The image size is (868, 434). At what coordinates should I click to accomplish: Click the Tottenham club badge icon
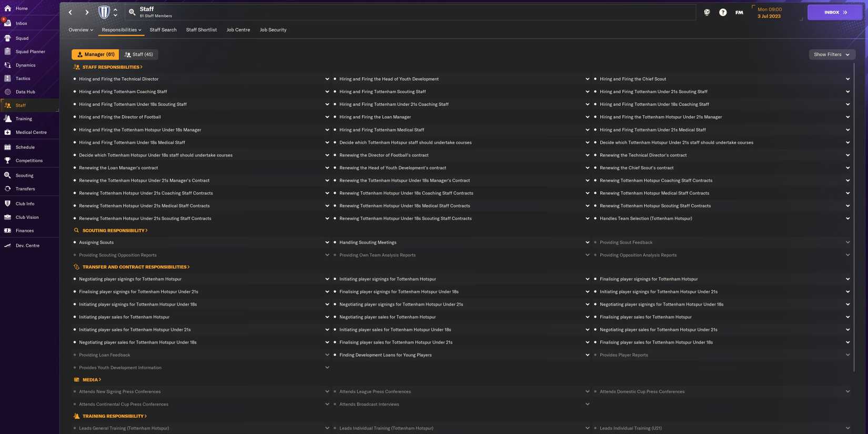104,12
